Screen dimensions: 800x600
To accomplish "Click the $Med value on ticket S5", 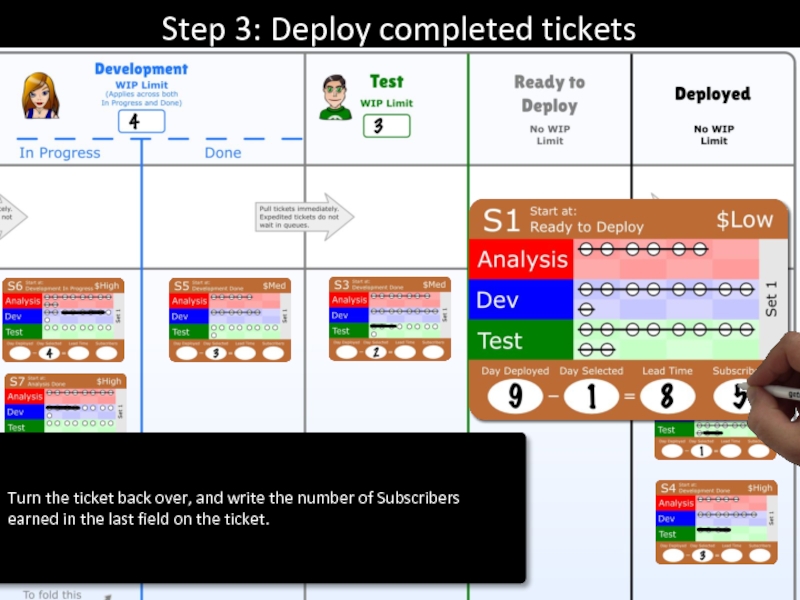I will [274, 286].
